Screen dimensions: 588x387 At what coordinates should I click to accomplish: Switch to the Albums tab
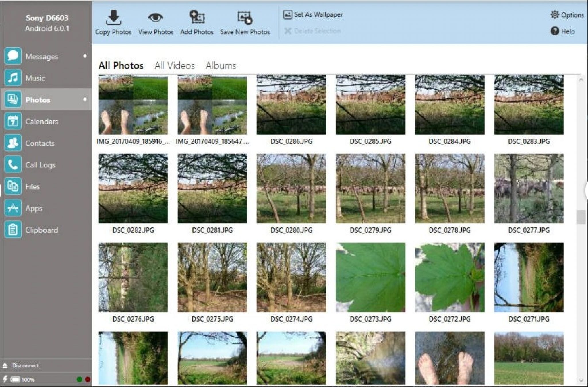221,65
